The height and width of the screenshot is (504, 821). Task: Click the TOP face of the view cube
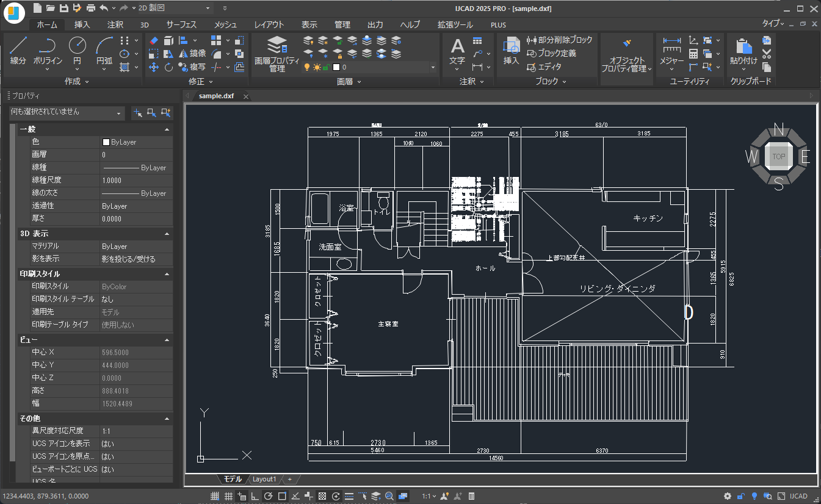(778, 156)
